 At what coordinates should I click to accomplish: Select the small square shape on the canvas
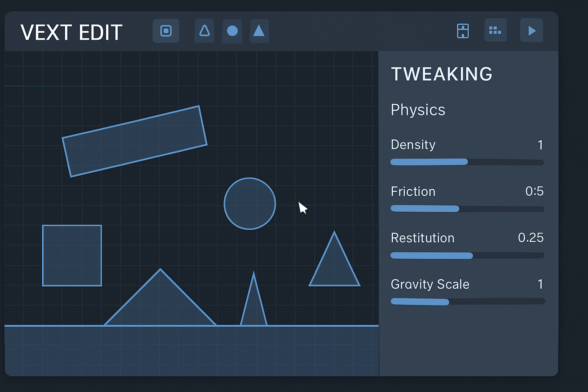coord(72,255)
